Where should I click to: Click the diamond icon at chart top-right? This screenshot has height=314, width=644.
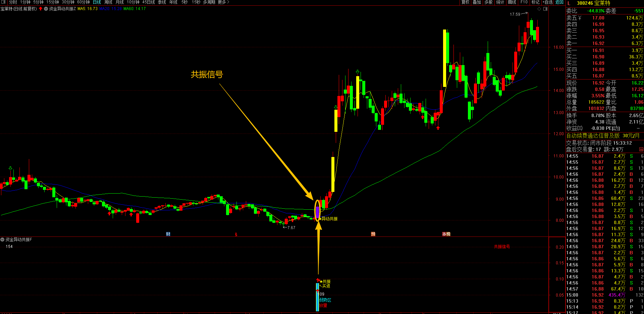tap(539, 9)
